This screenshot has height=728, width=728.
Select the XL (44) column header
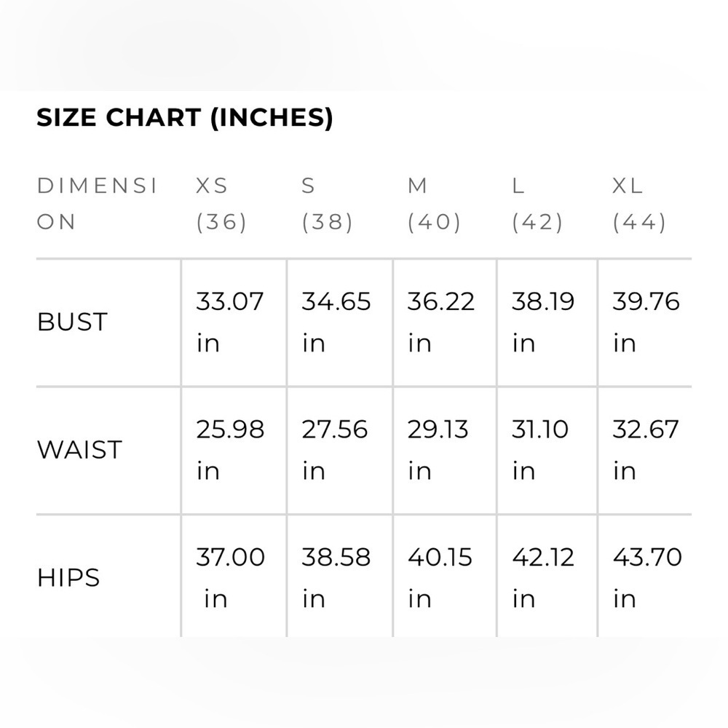coord(639,203)
